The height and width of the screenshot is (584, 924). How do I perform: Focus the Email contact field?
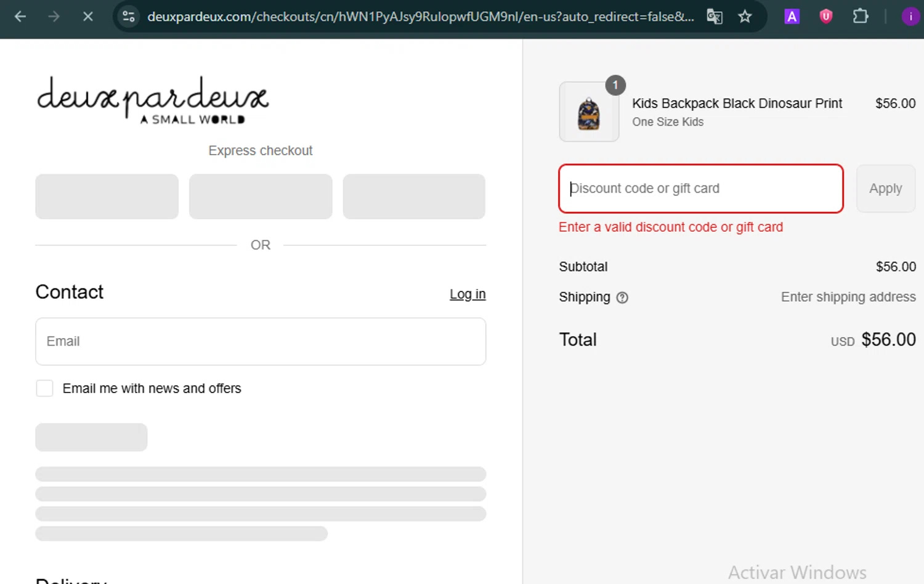pos(261,341)
